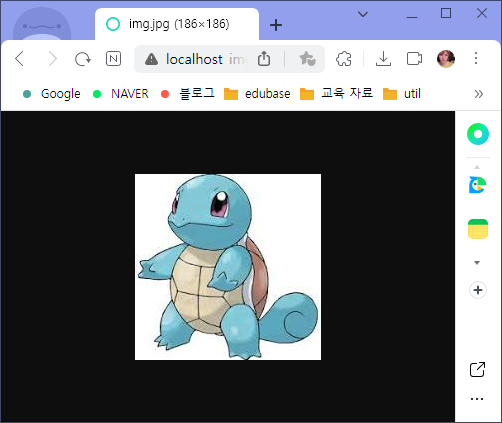Click the screen capture video icon
The width and height of the screenshot is (502, 423).
click(x=414, y=59)
